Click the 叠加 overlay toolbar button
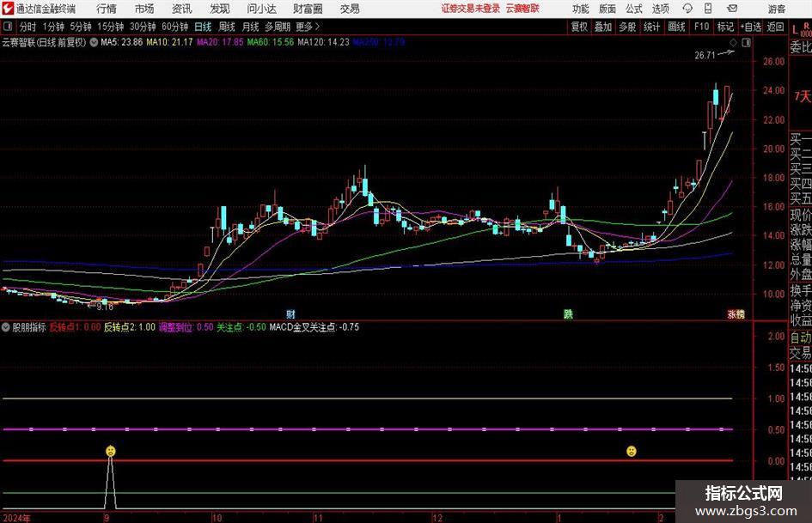This screenshot has height=523, width=812. pos(603,27)
